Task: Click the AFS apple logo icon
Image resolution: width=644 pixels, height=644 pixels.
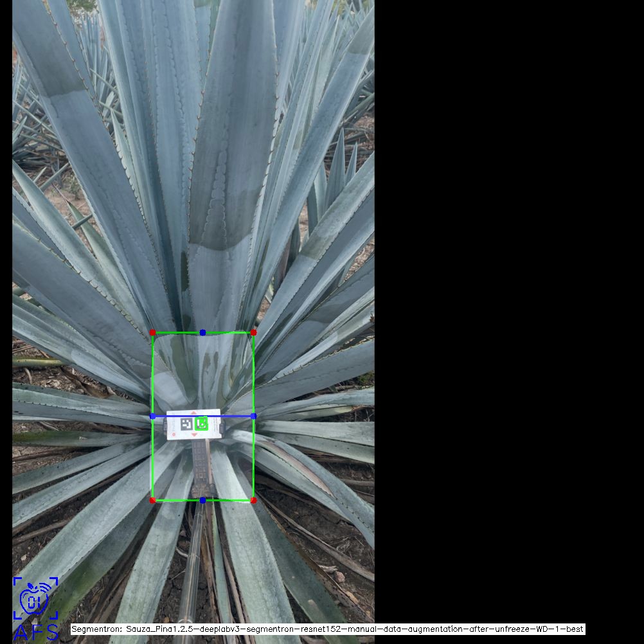Action: 35,598
